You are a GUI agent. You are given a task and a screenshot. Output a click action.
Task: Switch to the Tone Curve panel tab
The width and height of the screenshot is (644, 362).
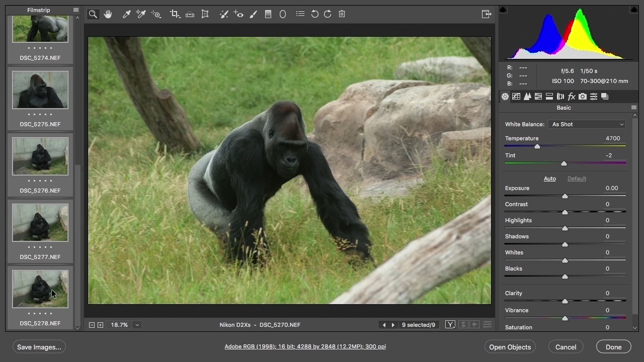(516, 97)
